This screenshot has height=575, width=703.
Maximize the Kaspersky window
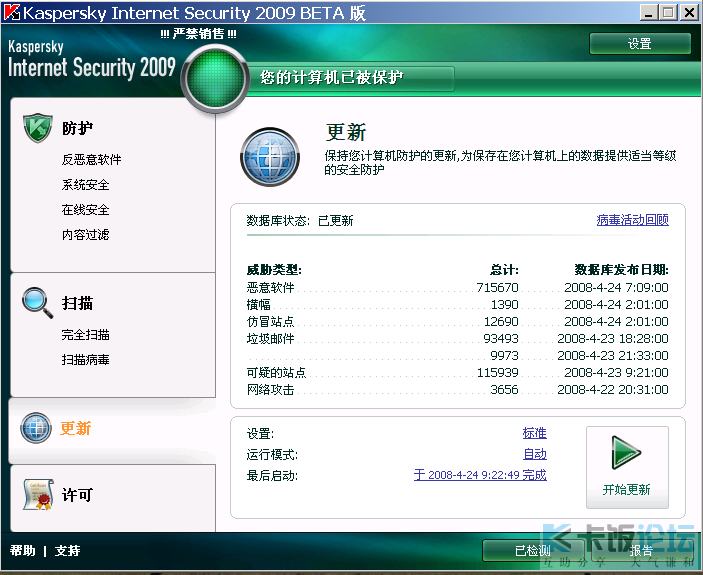[668, 13]
